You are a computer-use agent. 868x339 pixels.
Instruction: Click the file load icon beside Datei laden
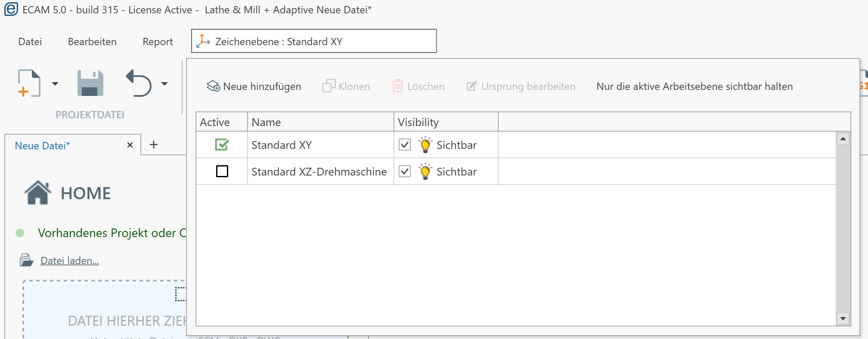[x=26, y=260]
